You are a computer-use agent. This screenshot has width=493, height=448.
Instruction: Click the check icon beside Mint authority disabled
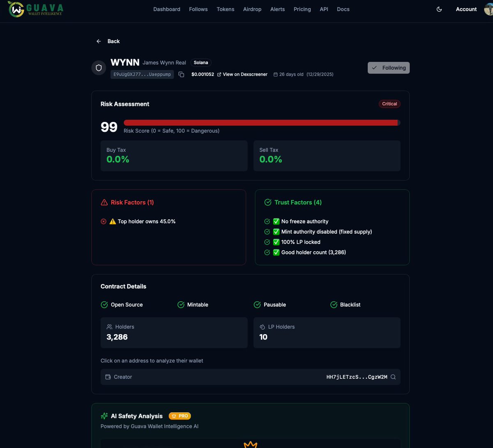click(x=267, y=232)
